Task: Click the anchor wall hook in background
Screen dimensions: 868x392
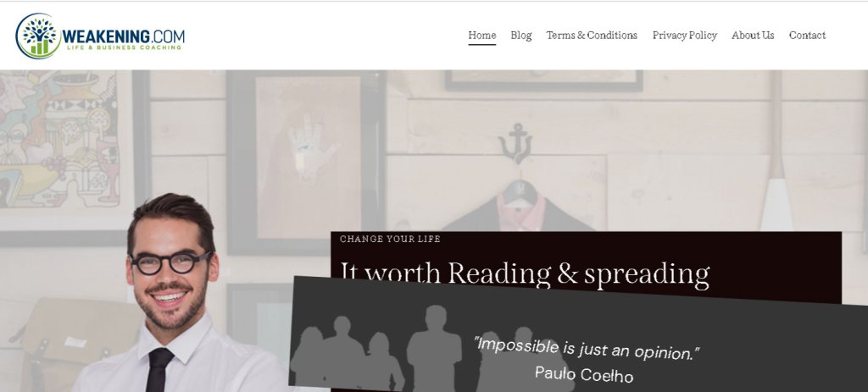Action: point(515,142)
